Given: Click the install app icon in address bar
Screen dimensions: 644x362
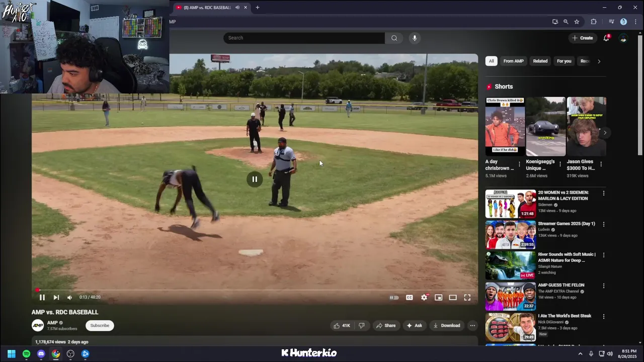Looking at the screenshot, I should click(x=555, y=22).
